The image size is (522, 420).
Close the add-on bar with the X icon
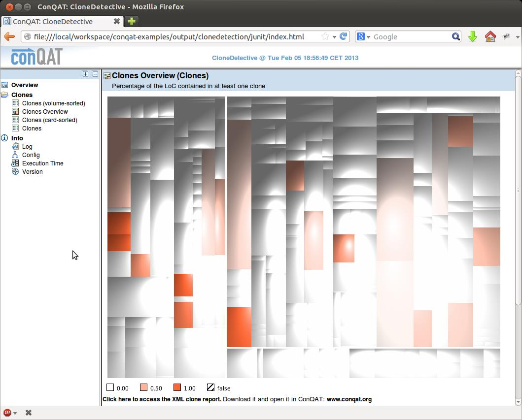(x=29, y=413)
